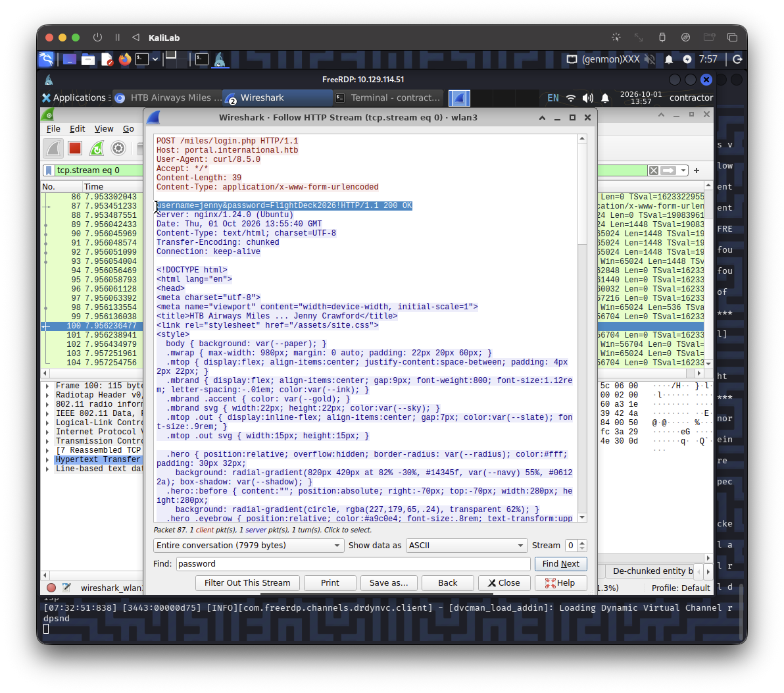Click the stream content vertical scrollbar
Screen dimensions: 784x693
coord(583,328)
